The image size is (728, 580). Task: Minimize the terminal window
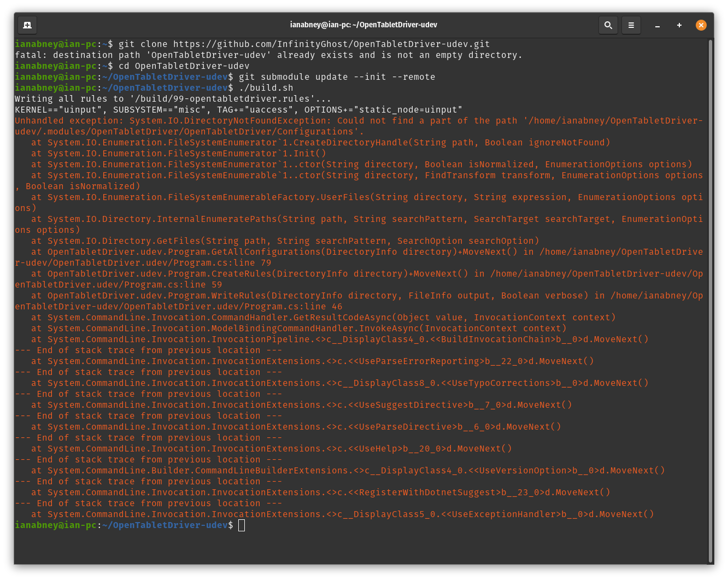tap(657, 25)
